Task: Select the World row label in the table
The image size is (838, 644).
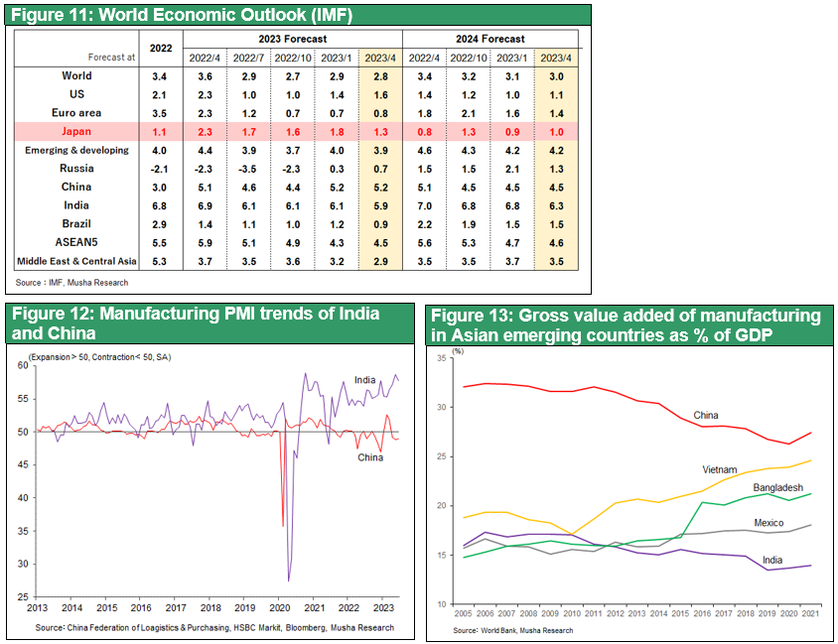Action: coord(76,76)
